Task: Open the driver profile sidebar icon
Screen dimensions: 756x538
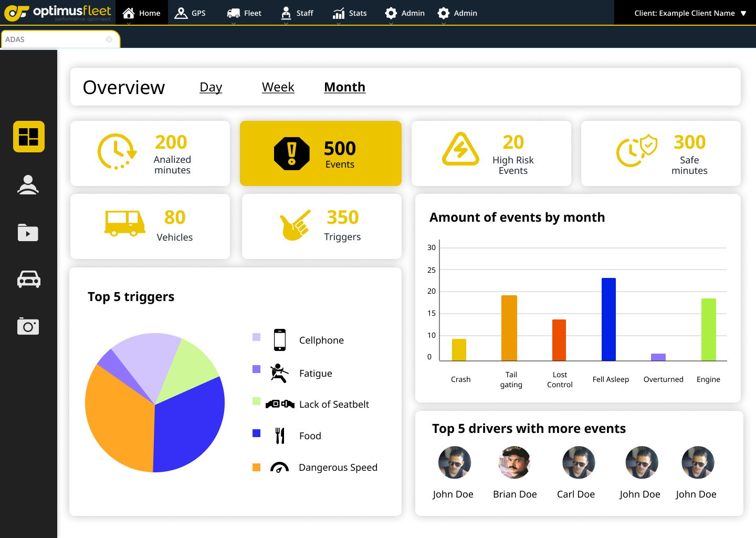Action: [28, 185]
